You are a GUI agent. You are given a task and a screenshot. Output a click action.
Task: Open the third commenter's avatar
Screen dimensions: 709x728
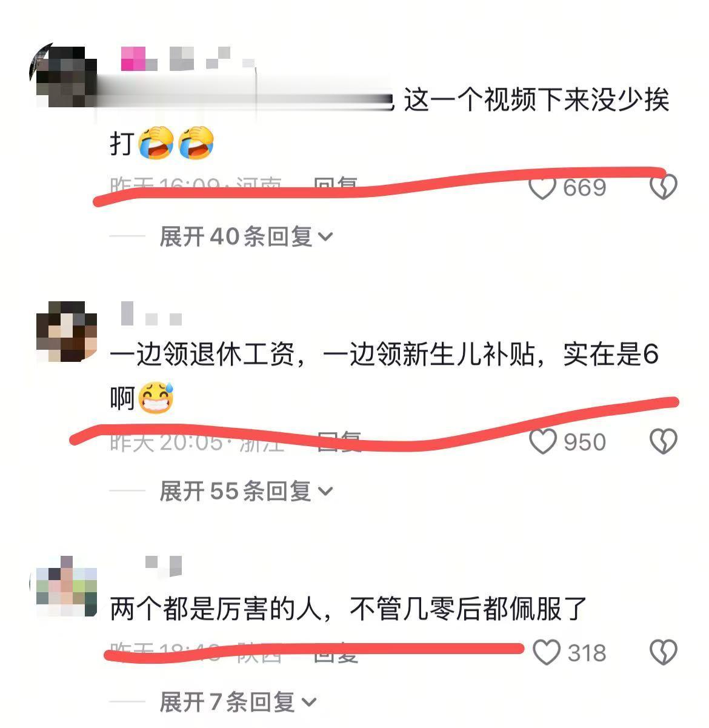(x=65, y=586)
